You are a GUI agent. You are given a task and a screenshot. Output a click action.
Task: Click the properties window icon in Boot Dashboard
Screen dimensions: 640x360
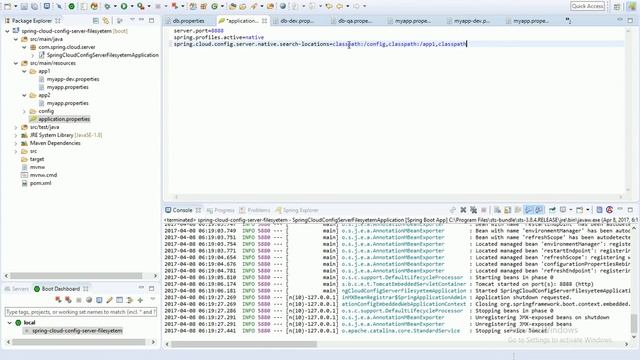[119, 300]
